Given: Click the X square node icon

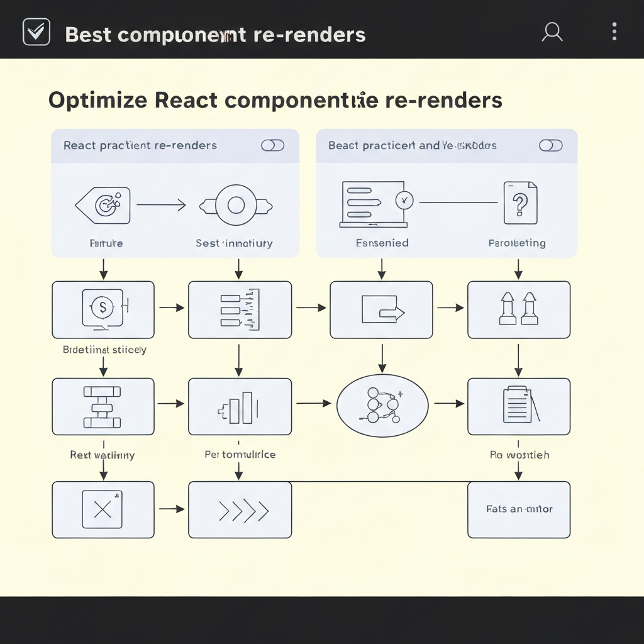Looking at the screenshot, I should click(103, 509).
